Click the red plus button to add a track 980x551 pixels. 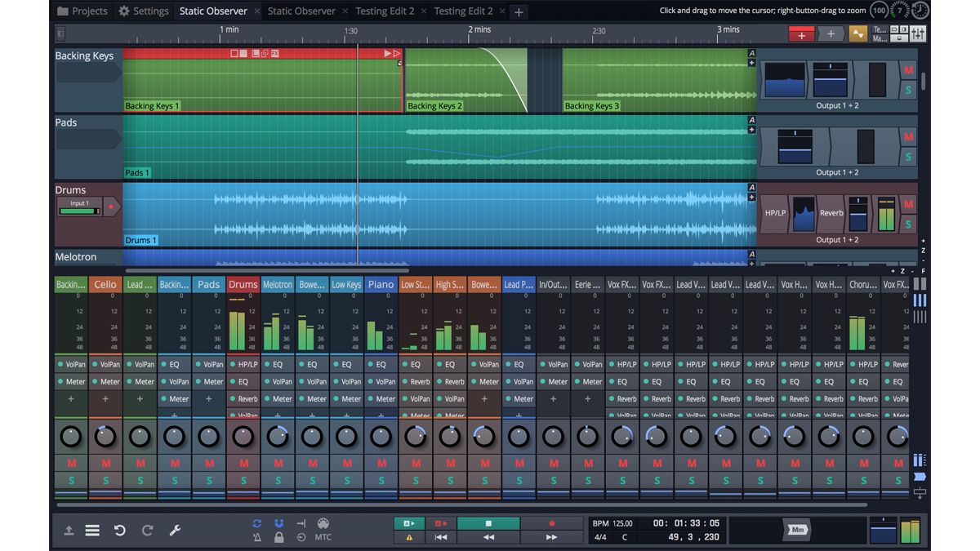point(800,34)
